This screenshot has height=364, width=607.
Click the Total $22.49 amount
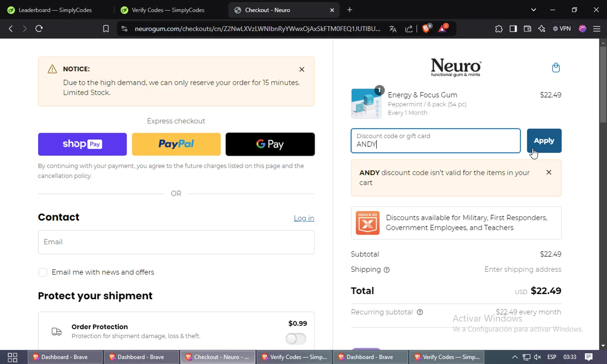pyautogui.click(x=546, y=291)
